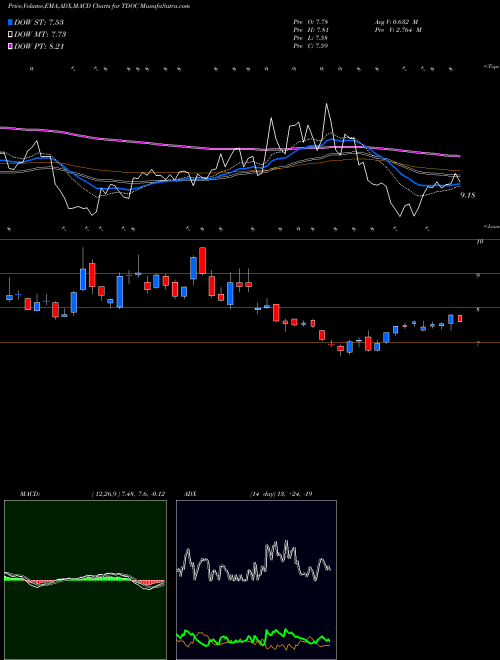Select the 'DOW ST: 7.53' legend text
The height and width of the screenshot is (660, 500).
click(x=39, y=22)
